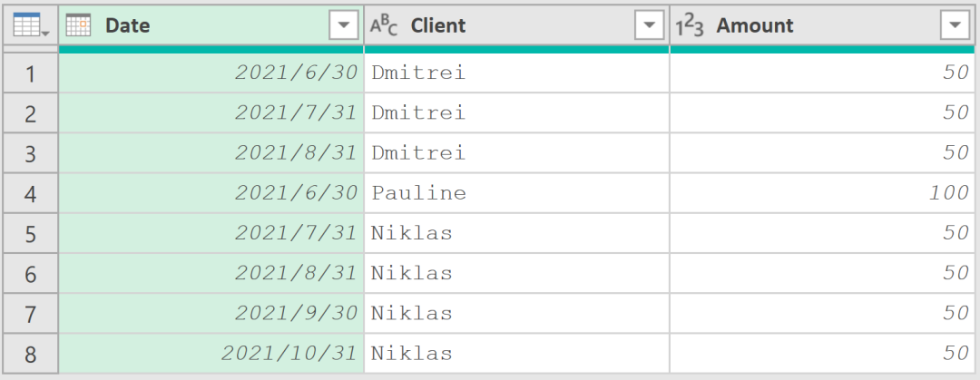This screenshot has width=980, height=380.
Task: Click the 2021/10/31 date cell
Action: (x=289, y=353)
